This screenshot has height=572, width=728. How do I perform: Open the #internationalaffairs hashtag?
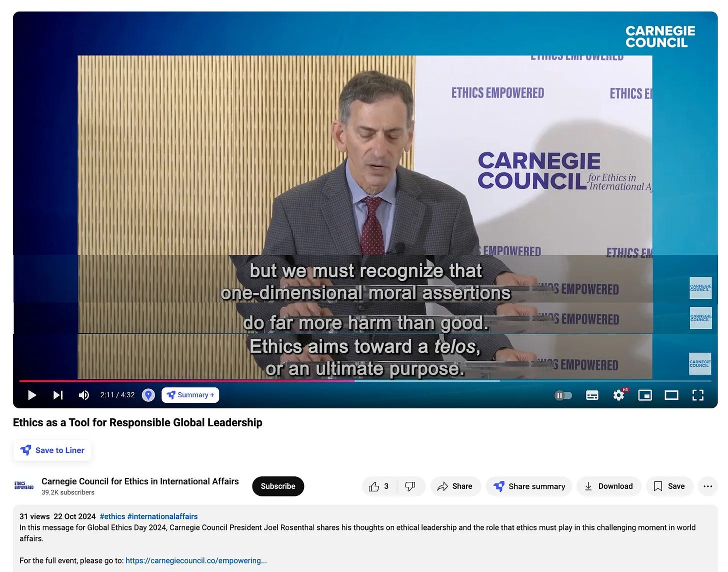point(162,516)
